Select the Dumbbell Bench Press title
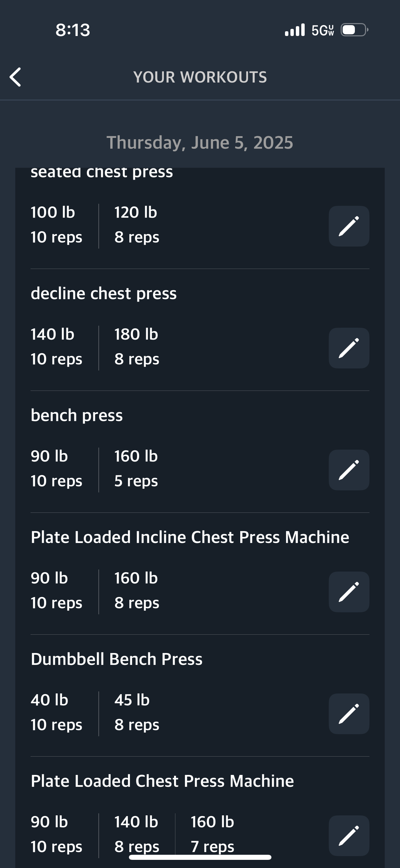 tap(116, 659)
